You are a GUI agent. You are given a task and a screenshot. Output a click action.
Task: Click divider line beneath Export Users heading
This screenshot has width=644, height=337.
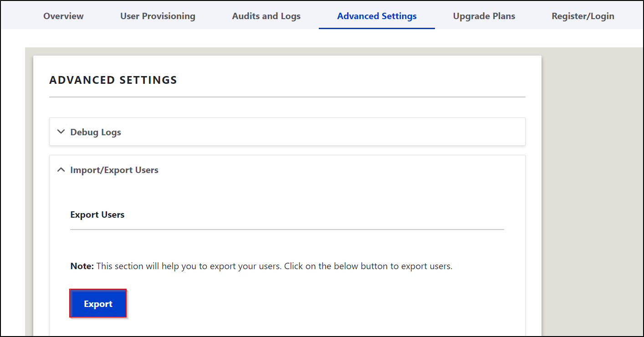[287, 230]
